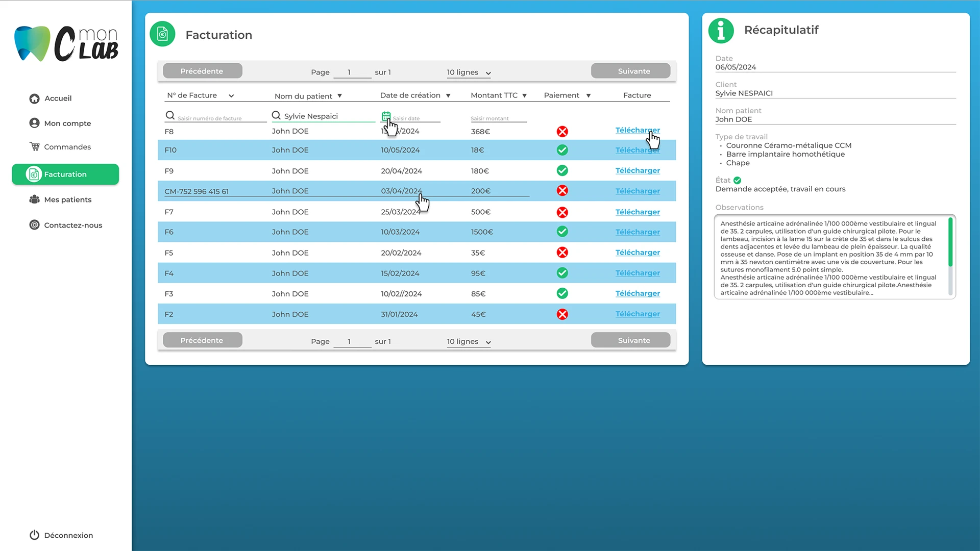The width and height of the screenshot is (980, 551).
Task: Open the top 10 lignes dropdown
Action: click(469, 72)
